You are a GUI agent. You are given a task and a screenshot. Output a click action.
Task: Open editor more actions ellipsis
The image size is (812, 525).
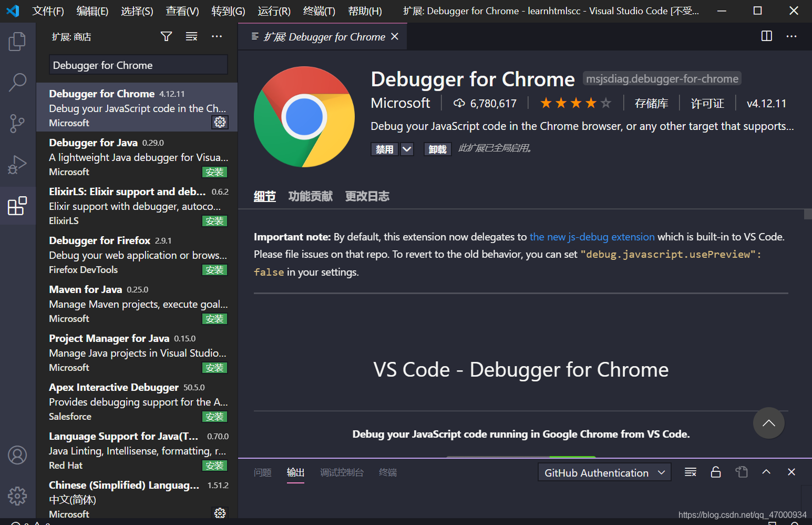[792, 36]
